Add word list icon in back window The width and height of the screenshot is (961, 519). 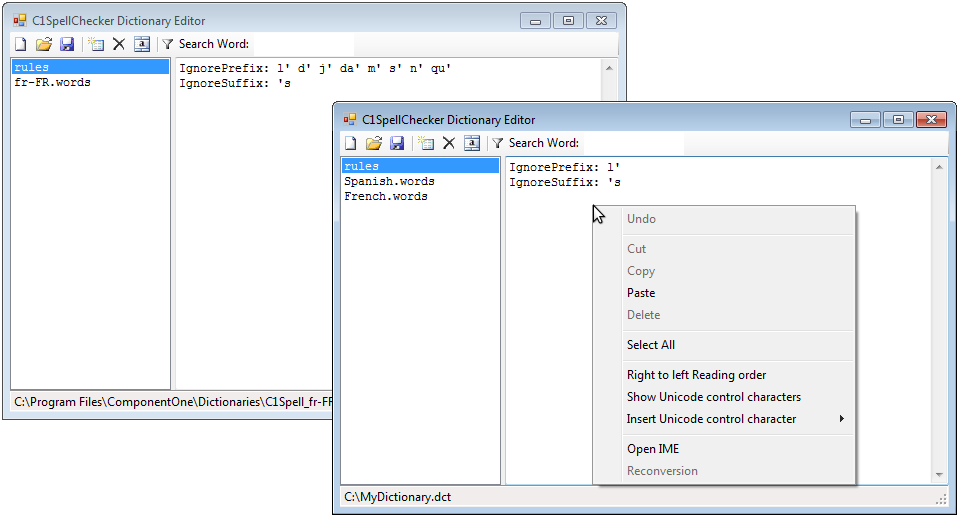pyautogui.click(x=96, y=44)
